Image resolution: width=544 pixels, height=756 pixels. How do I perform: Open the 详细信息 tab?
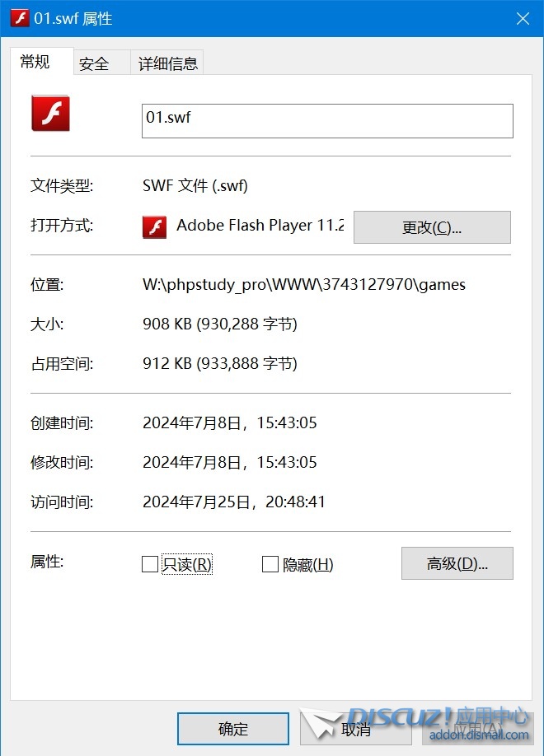coord(167,63)
